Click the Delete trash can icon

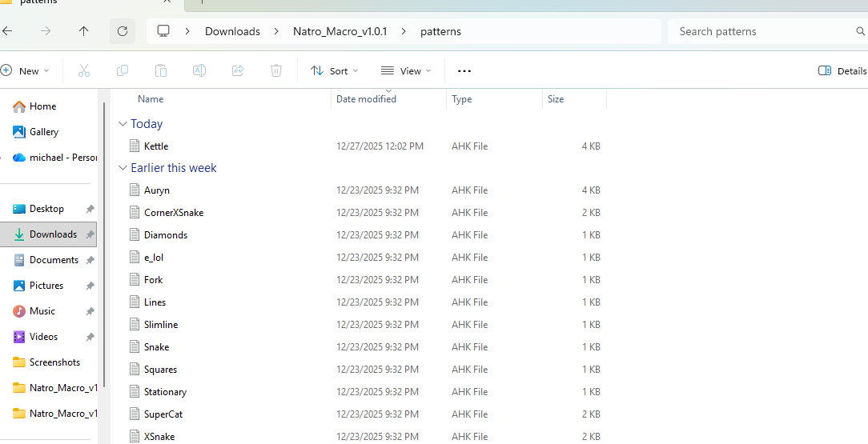click(276, 70)
